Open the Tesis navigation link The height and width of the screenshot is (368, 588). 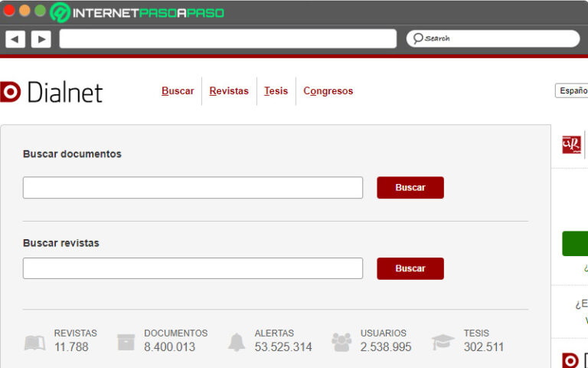click(x=276, y=91)
